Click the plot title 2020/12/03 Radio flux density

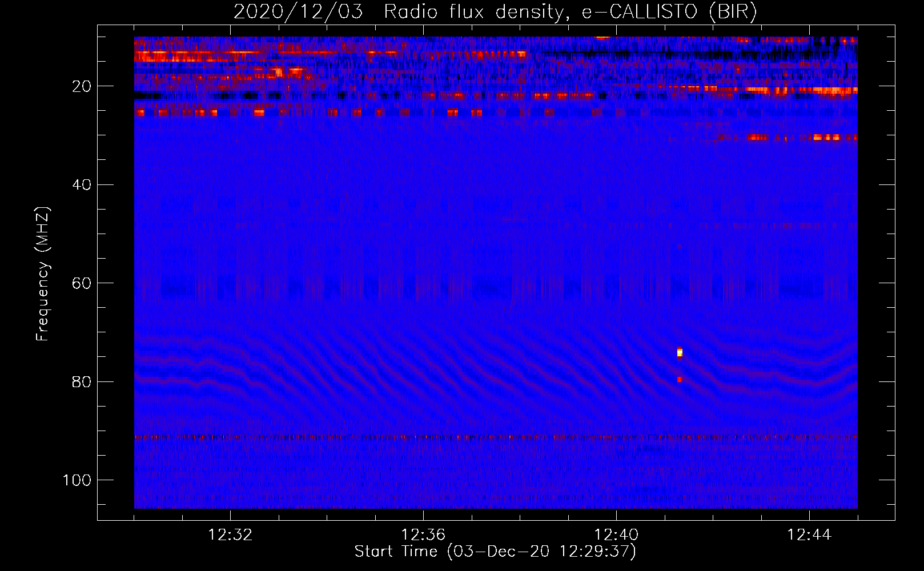coord(495,11)
